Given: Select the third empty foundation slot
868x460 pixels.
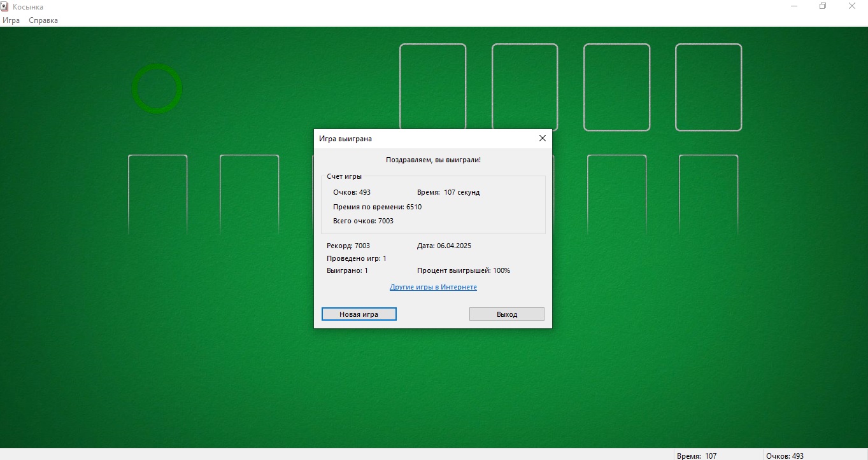Looking at the screenshot, I should pos(616,87).
